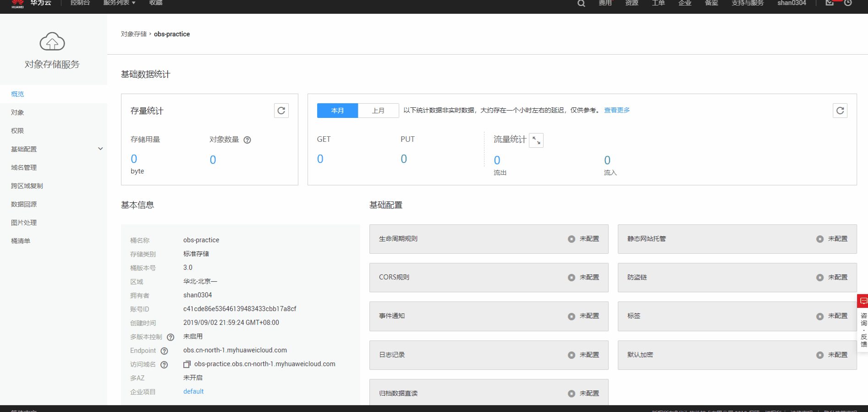Viewport: 868px width, 412px height.
Task: Open 跨区域复制 in the sidebar
Action: pyautogui.click(x=54, y=186)
